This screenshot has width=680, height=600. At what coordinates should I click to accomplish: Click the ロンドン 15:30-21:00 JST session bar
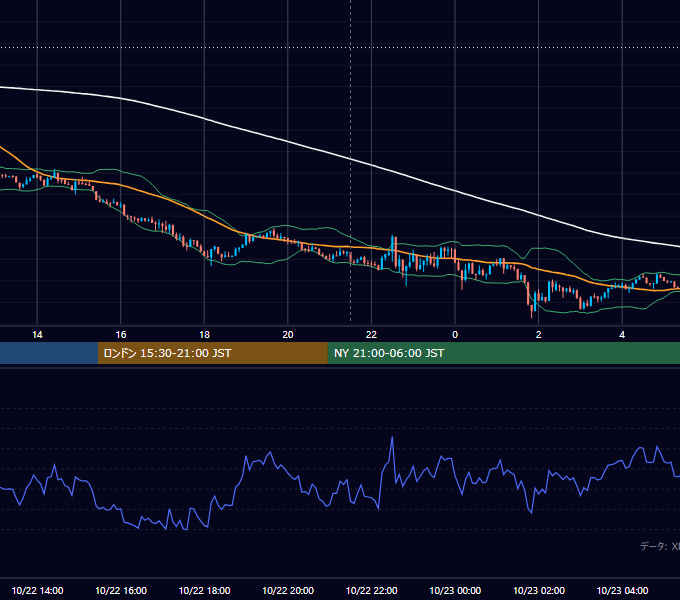(212, 353)
